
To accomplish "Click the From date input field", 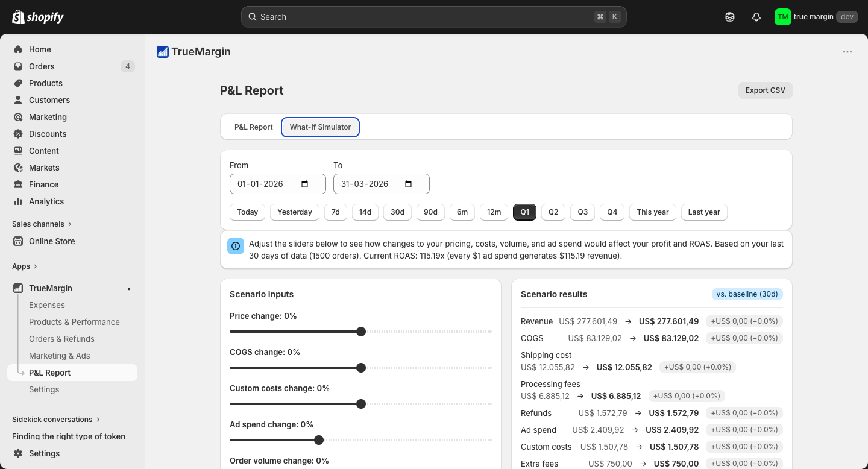I will [278, 184].
